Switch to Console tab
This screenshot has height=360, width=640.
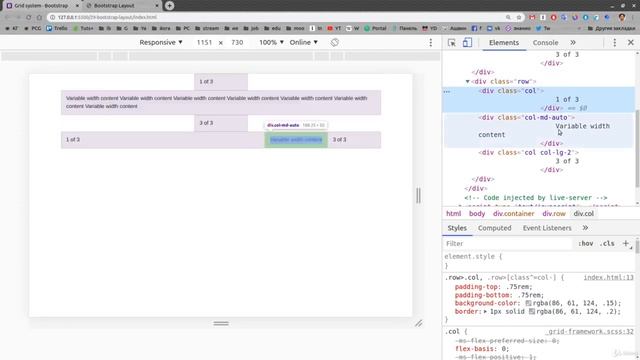coord(545,42)
